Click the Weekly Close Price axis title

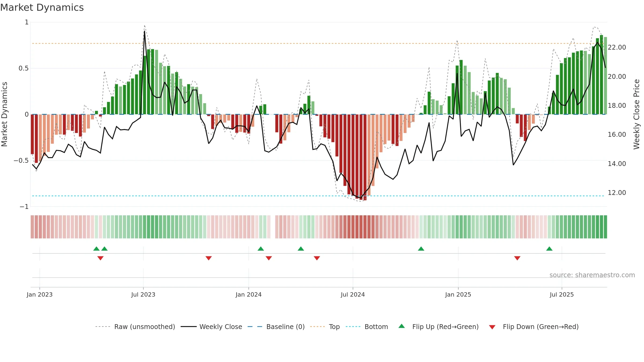tap(637, 114)
